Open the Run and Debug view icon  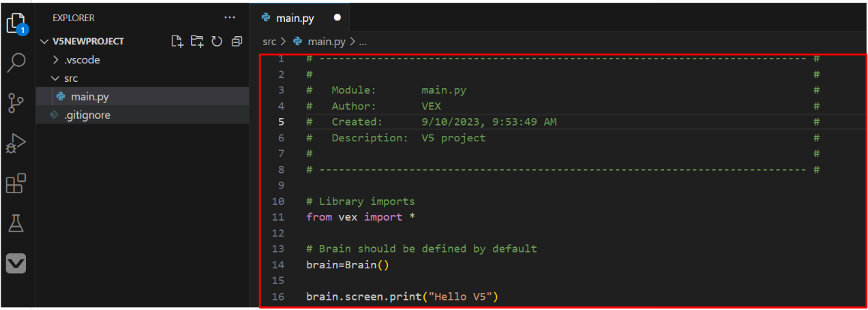click(16, 143)
